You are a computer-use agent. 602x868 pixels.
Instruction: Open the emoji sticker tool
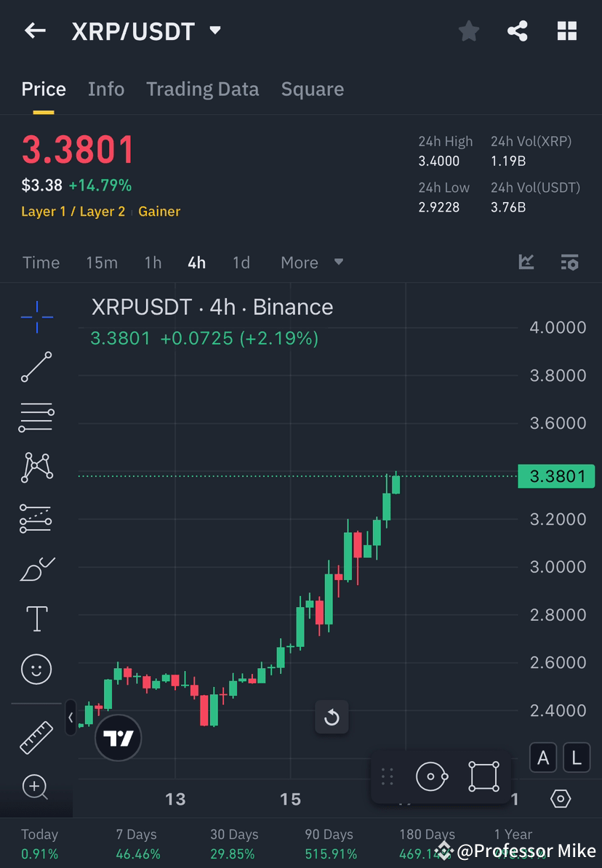pyautogui.click(x=36, y=669)
